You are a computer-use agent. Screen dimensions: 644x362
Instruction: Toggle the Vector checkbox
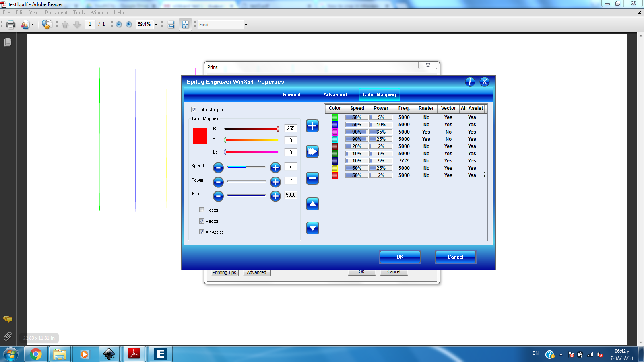202,221
